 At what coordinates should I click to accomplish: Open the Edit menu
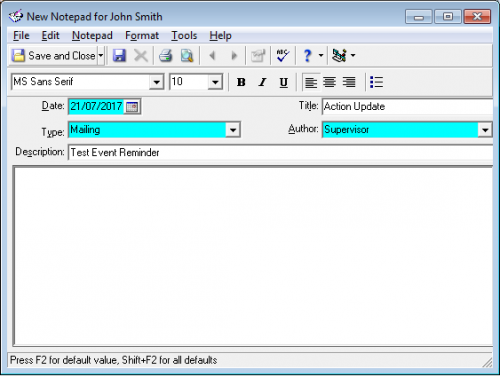coord(50,36)
